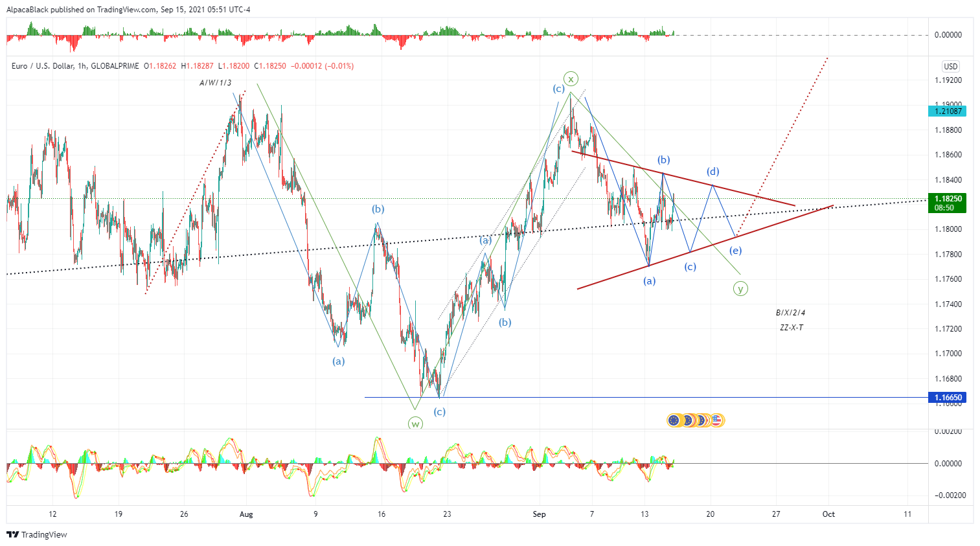Click the Sep label on the time axis
Viewport: 980px width, 546px height.
point(540,514)
